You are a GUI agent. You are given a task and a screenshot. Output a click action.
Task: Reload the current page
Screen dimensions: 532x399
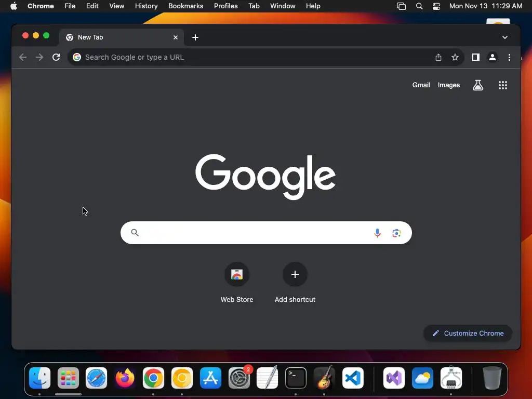coord(56,57)
